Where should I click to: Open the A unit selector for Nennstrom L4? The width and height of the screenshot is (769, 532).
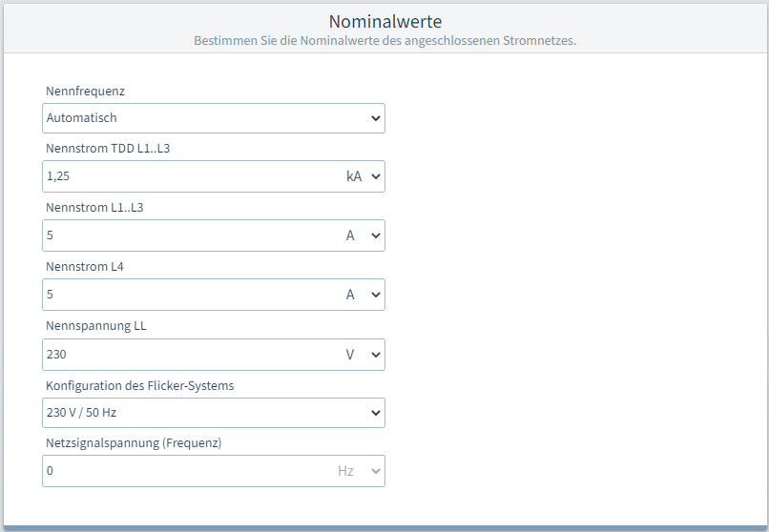[363, 295]
